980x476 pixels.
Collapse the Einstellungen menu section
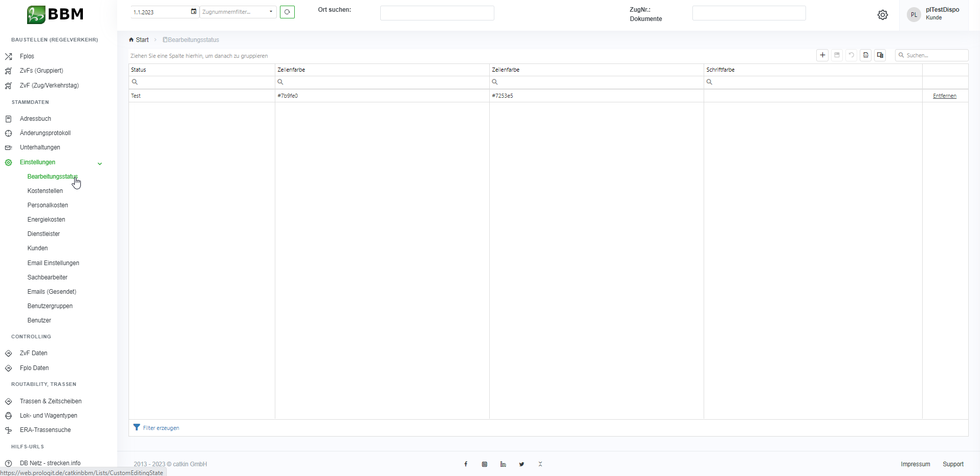point(100,163)
